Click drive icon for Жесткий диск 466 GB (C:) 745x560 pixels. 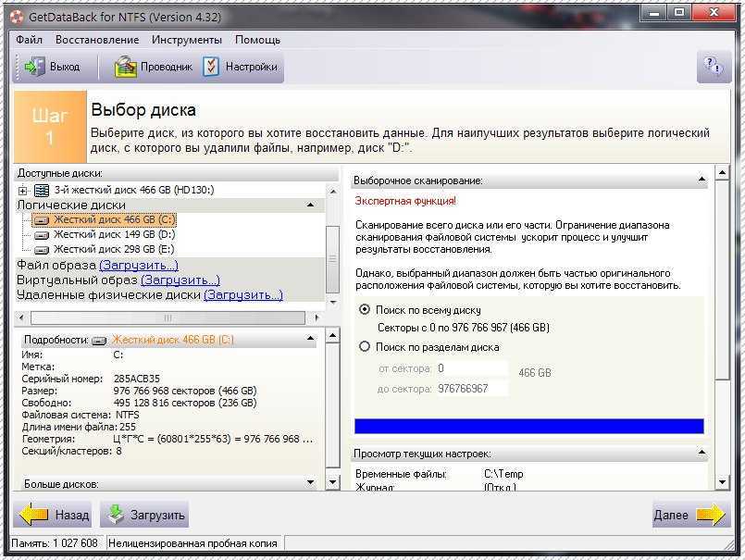pos(42,220)
